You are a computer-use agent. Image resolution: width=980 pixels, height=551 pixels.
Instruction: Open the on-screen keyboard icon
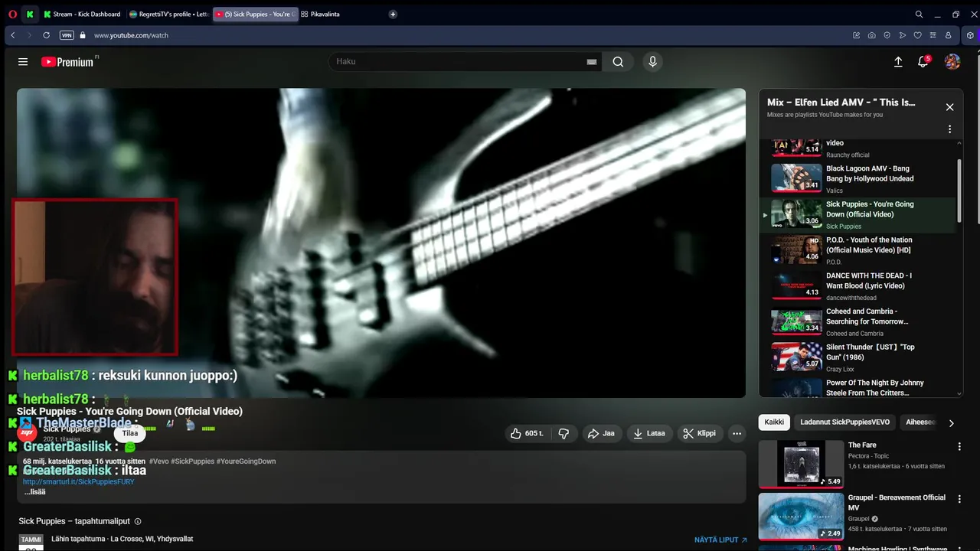591,62
